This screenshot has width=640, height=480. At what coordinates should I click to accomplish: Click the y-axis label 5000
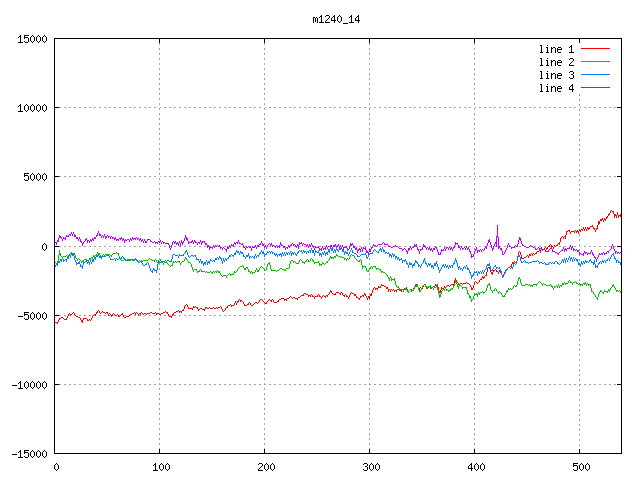(36, 177)
